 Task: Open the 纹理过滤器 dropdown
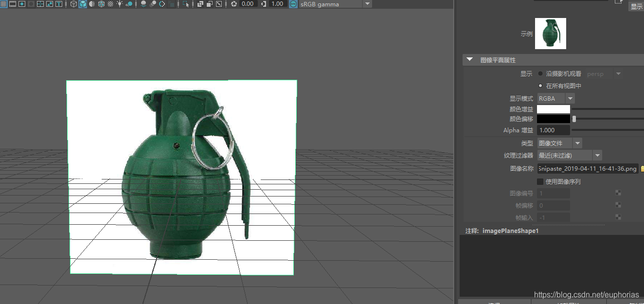pyautogui.click(x=570, y=156)
